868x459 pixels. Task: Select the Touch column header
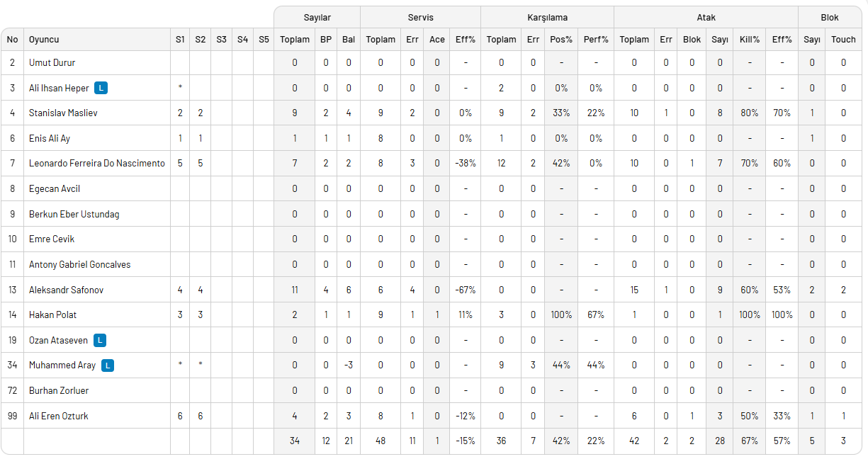pos(843,40)
